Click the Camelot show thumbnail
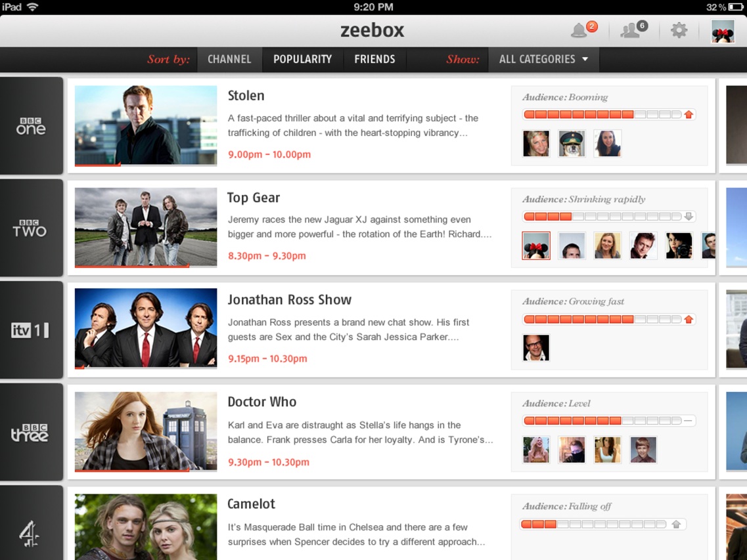 point(146,527)
